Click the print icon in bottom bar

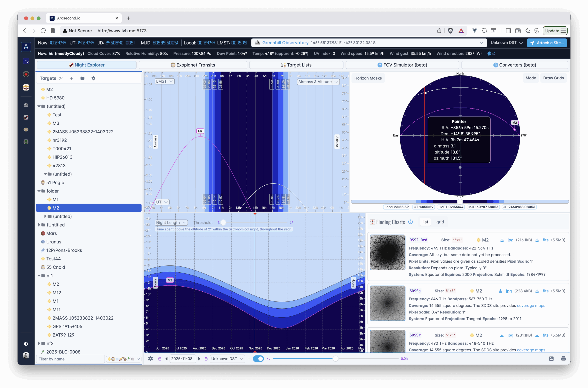[563, 359]
